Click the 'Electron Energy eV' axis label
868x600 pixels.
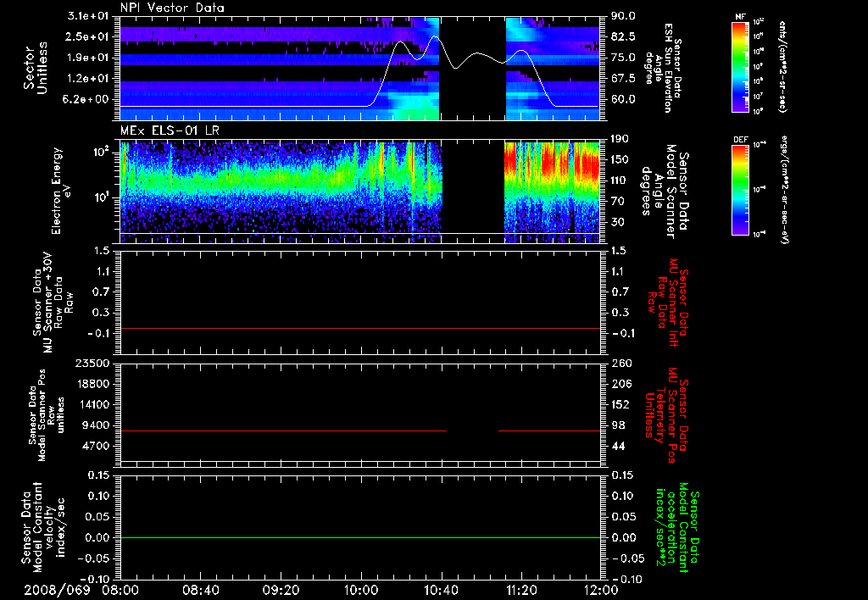point(61,191)
